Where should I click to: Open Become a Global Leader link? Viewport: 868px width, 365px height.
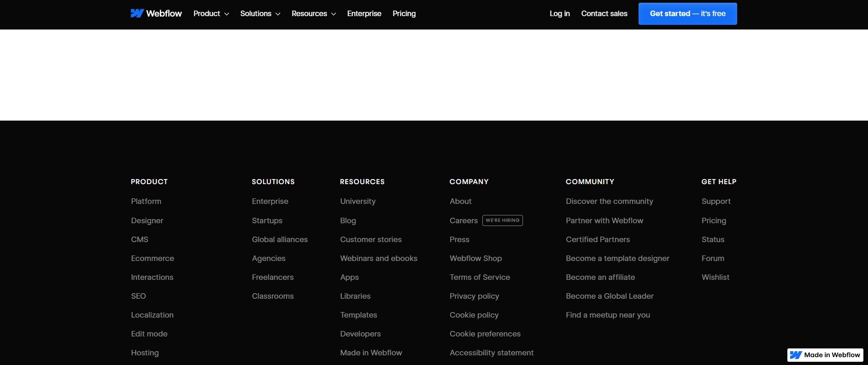coord(610,296)
